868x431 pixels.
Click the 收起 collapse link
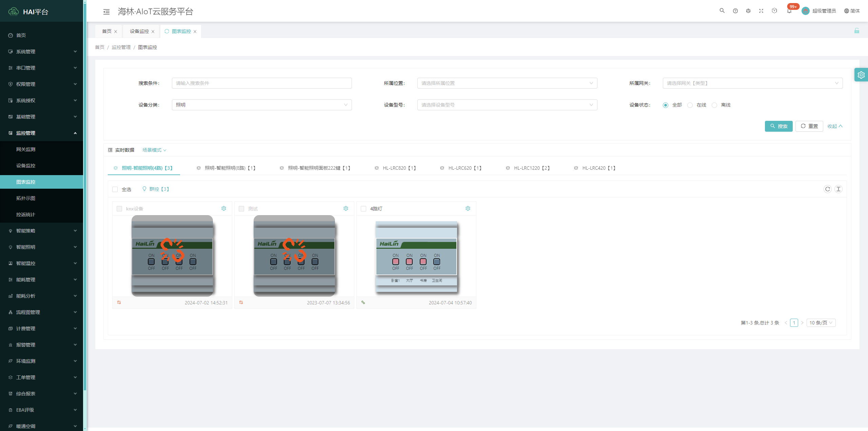835,126
